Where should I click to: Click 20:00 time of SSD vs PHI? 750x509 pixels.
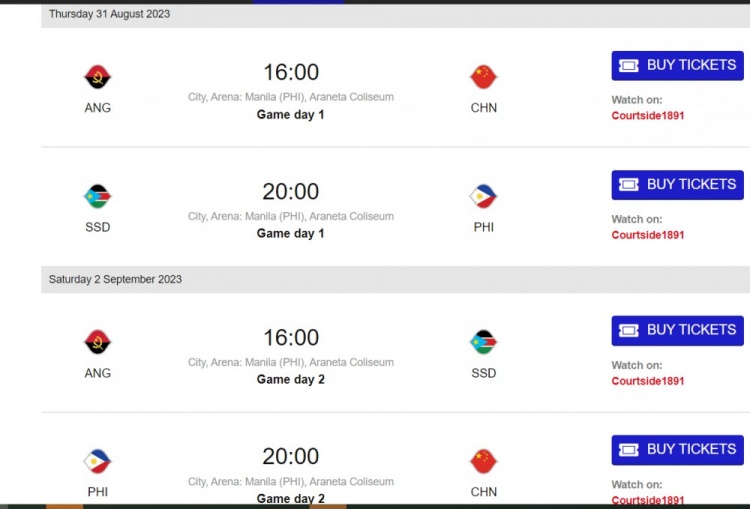coord(291,191)
